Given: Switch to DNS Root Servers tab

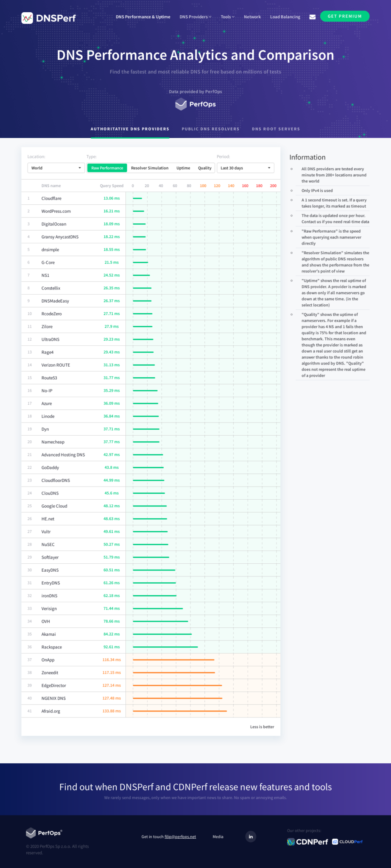Looking at the screenshot, I should click(x=276, y=129).
